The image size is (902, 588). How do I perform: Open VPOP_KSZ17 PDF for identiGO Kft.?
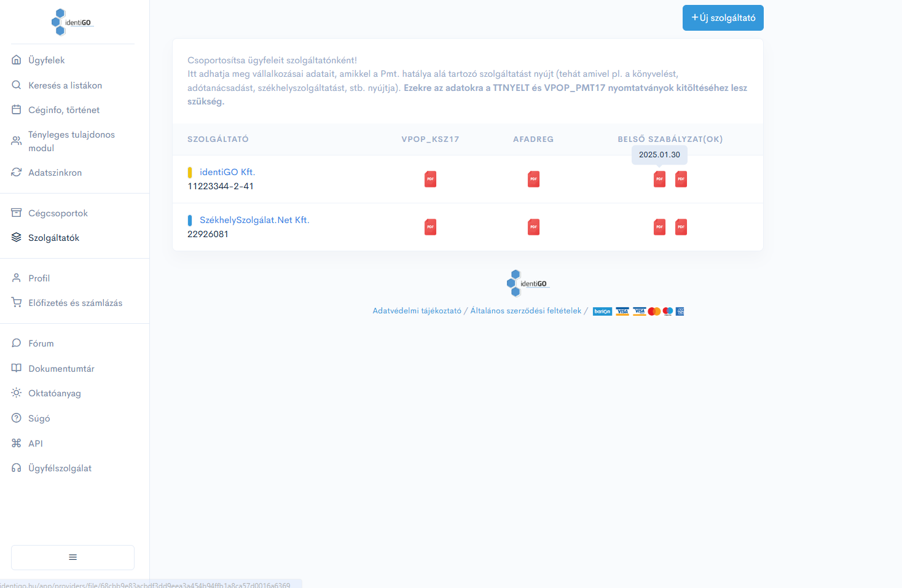pos(430,179)
